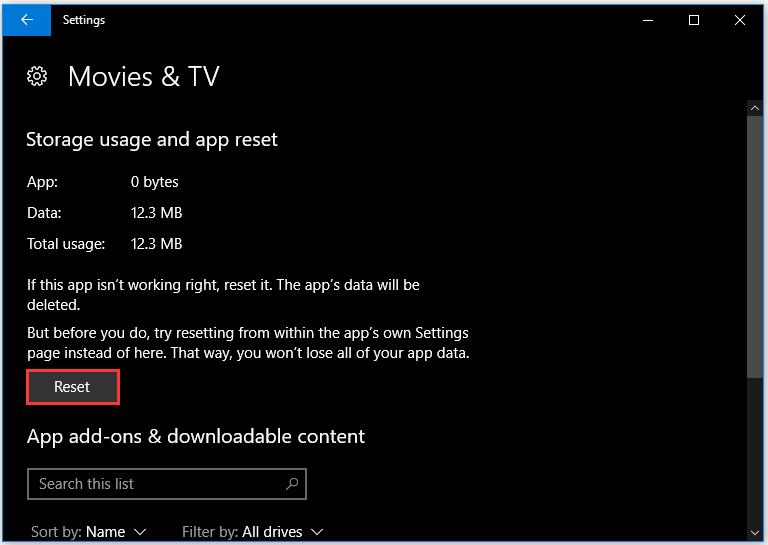
Task: Click the App '0 bytes' value
Action: [x=154, y=182]
